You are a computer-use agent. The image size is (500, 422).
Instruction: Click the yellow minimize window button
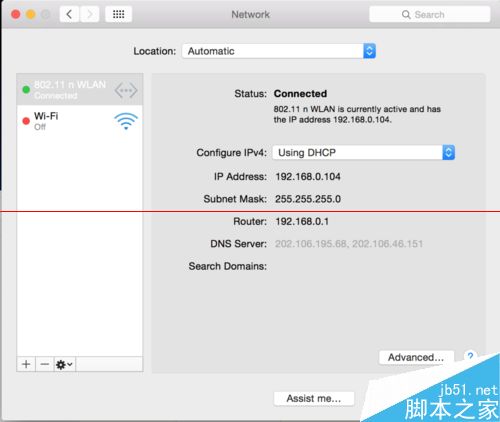[31, 14]
